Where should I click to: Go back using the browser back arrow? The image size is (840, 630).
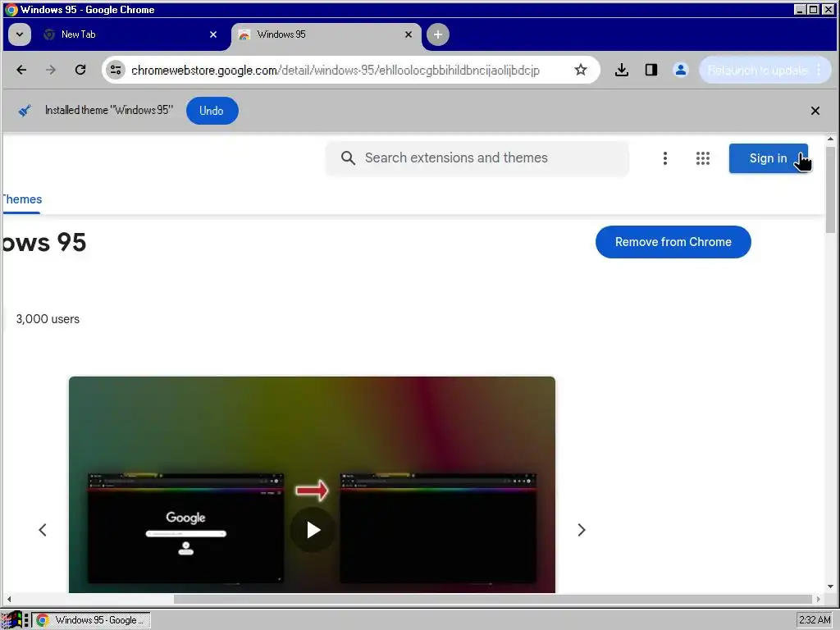click(x=21, y=70)
